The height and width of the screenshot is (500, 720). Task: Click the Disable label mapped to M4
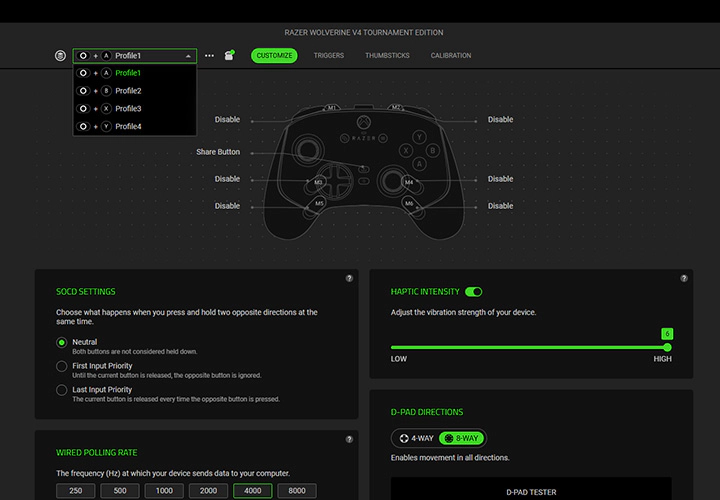[x=501, y=179]
